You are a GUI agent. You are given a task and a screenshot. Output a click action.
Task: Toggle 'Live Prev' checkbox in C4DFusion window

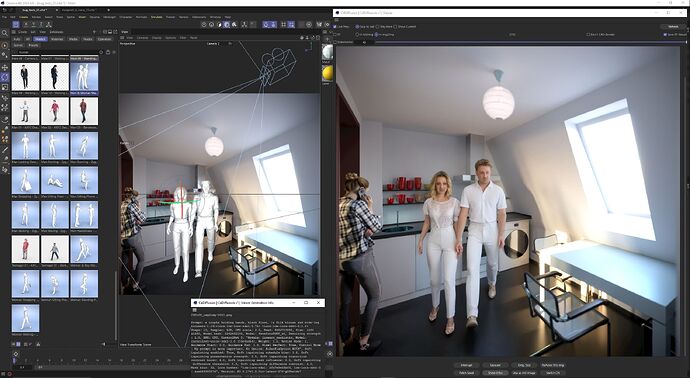point(336,26)
